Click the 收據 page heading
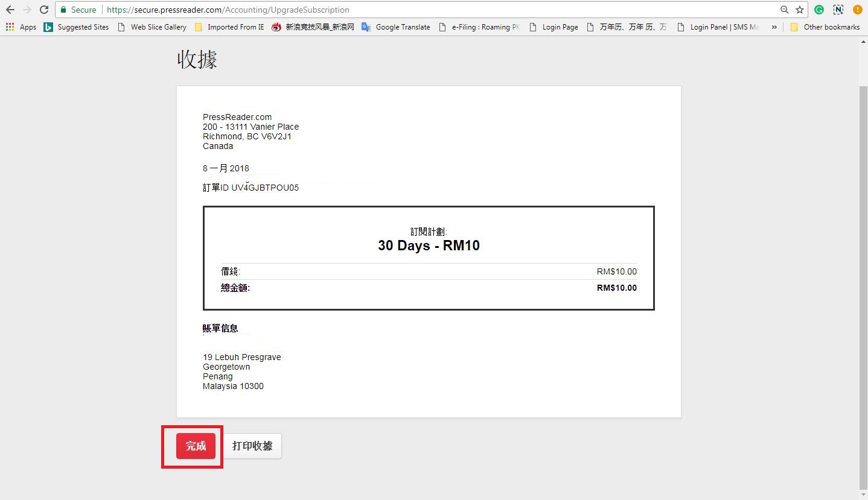The image size is (868, 500). tap(197, 60)
